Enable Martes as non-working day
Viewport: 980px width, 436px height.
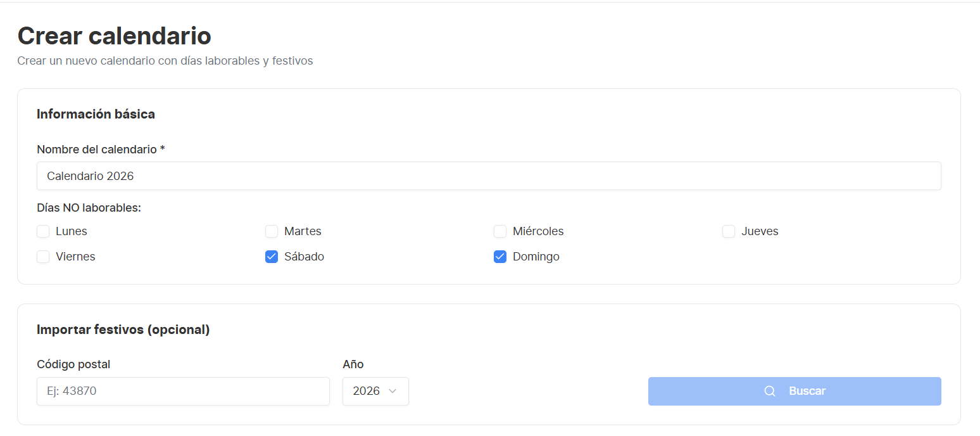tap(272, 231)
